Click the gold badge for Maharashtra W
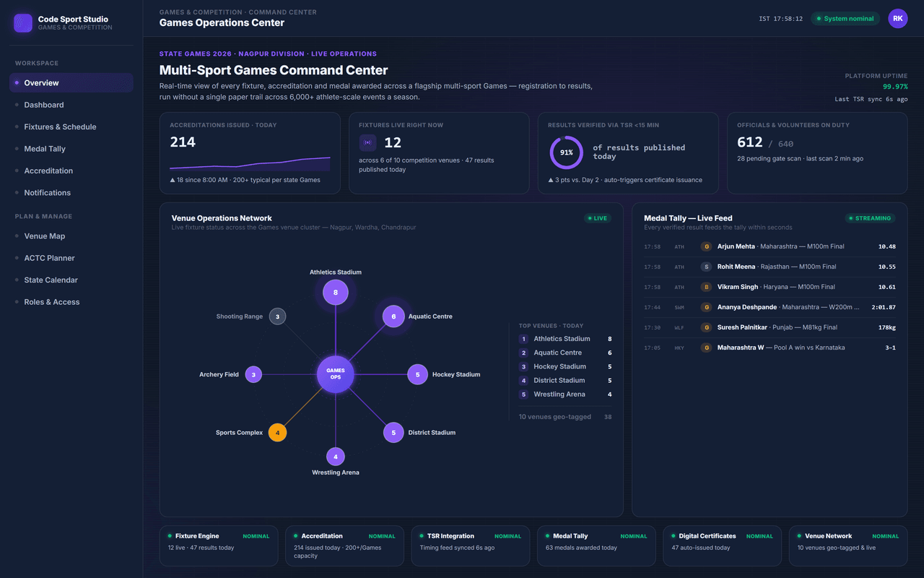Screen dimensions: 924x578 tap(706, 348)
